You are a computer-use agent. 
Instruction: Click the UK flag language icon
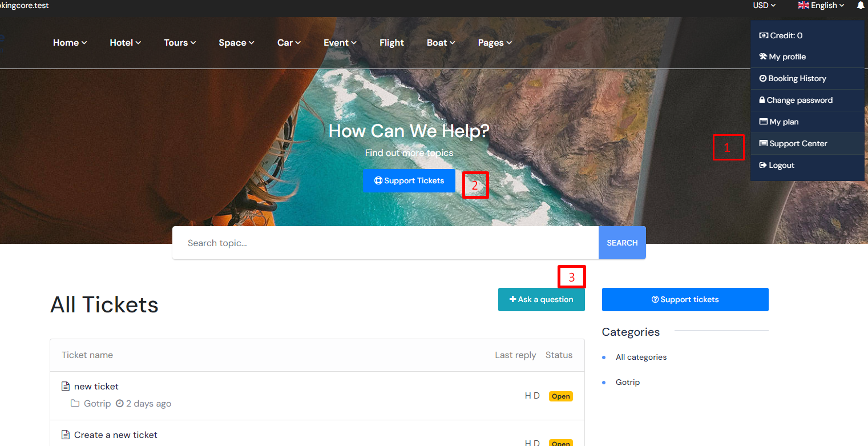804,6
